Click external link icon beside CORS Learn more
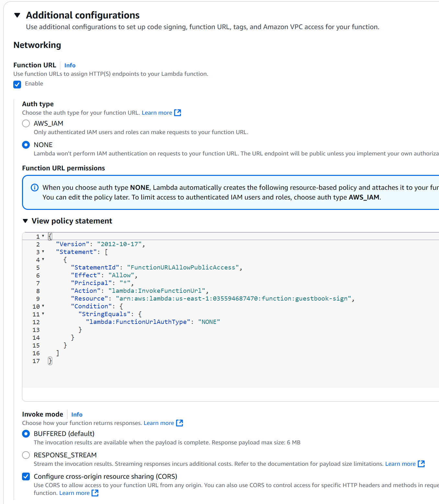This screenshot has height=504, width=439. pos(95,493)
